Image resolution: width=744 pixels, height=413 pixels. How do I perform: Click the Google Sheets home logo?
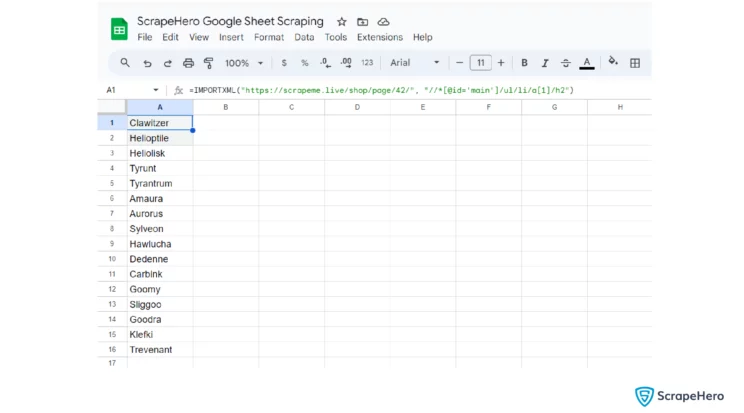coord(119,29)
